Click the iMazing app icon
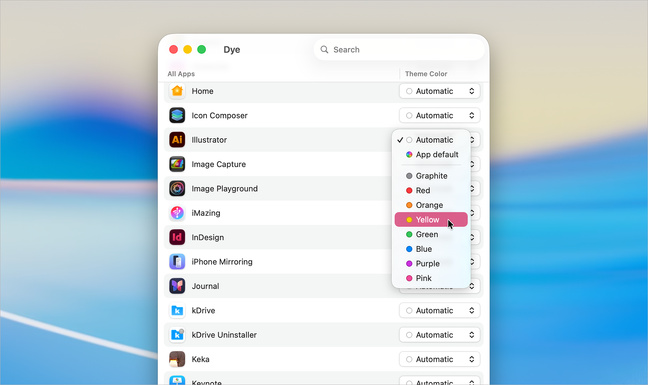The height and width of the screenshot is (385, 648). click(177, 213)
